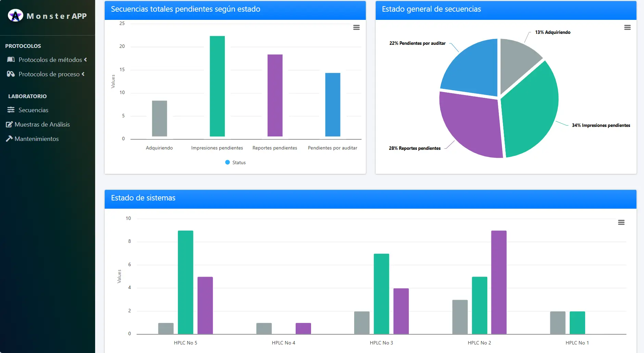Open the Estado de sistemas chart menu icon

621,222
